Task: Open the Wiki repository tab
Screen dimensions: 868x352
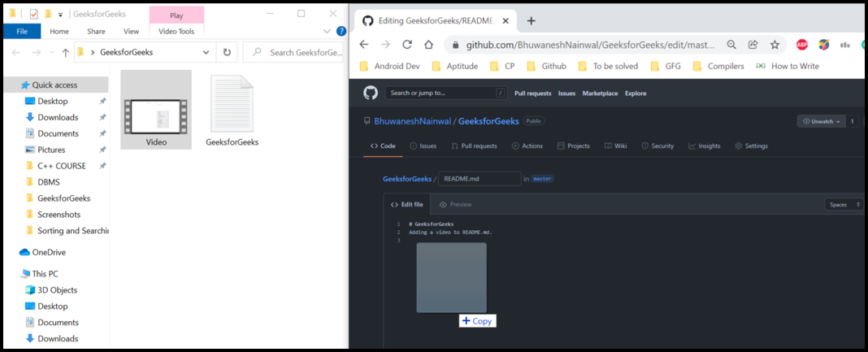Action: [x=616, y=146]
